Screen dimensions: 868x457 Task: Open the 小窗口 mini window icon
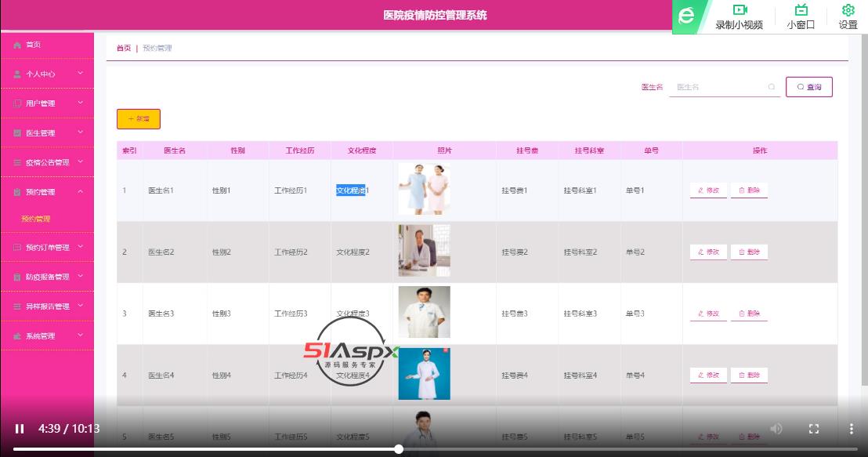[801, 10]
